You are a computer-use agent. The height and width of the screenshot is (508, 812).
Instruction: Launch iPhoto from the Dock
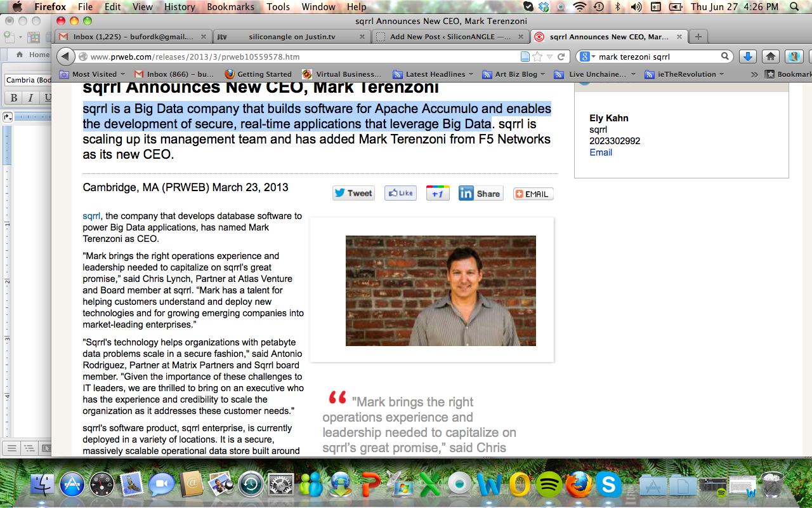click(x=221, y=485)
